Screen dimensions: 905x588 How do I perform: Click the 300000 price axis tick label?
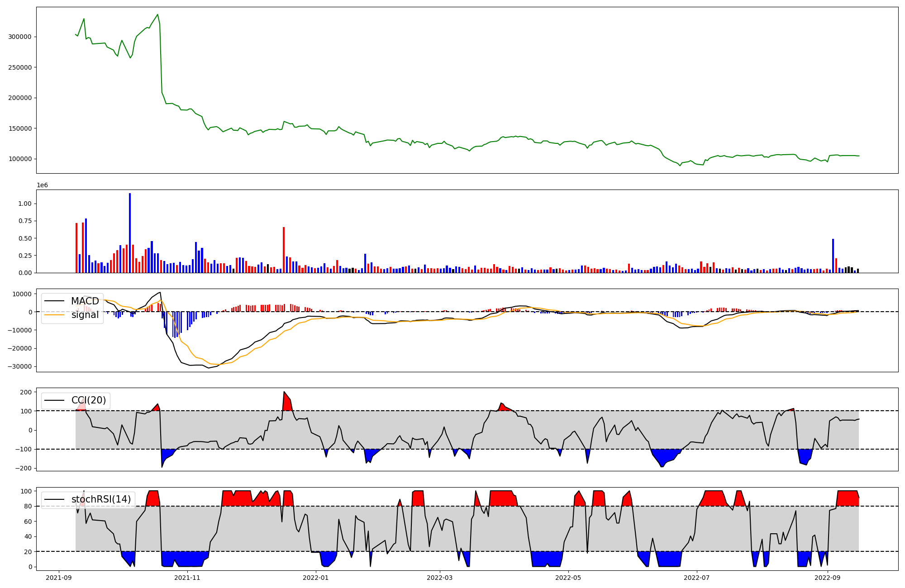tap(20, 37)
